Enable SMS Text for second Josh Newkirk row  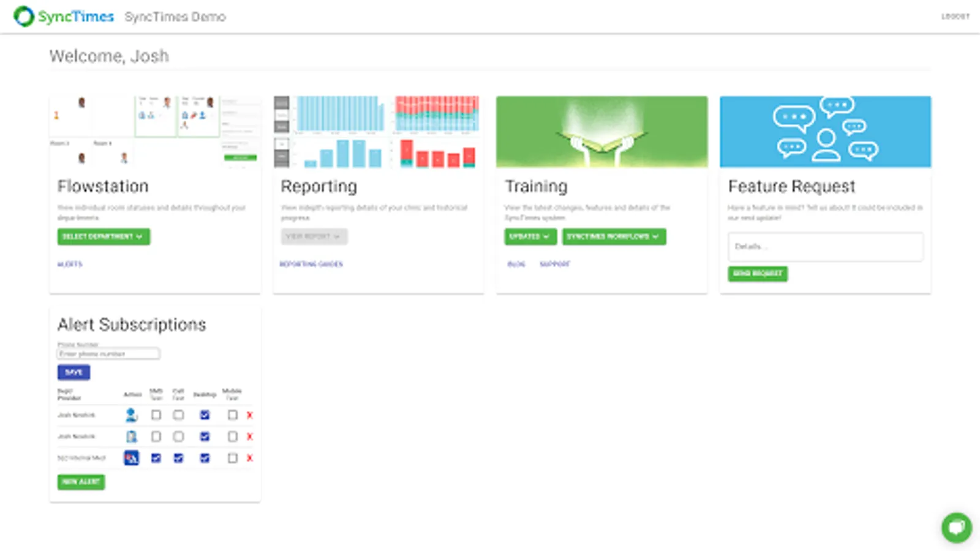click(156, 437)
